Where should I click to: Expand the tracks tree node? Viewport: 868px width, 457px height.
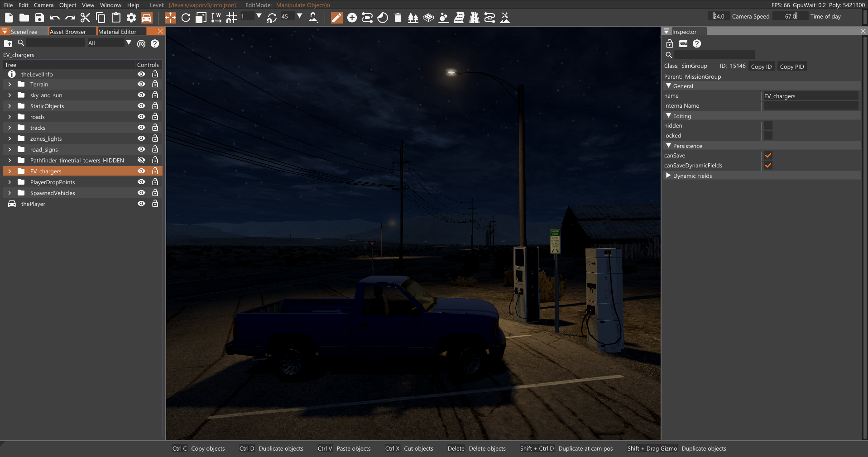(x=10, y=128)
